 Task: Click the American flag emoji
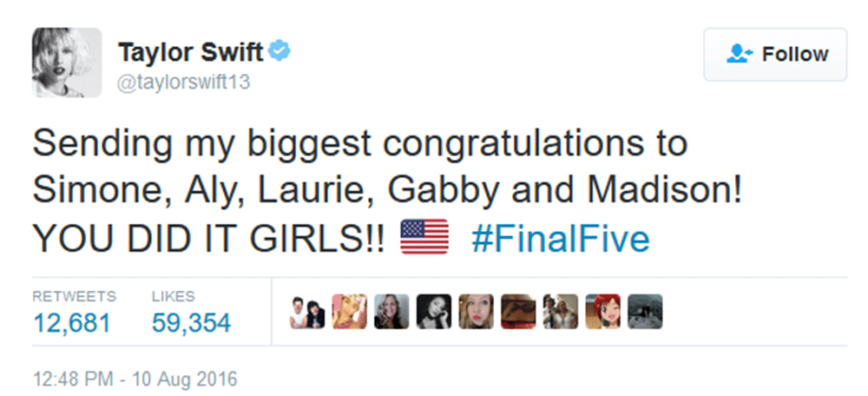point(424,239)
